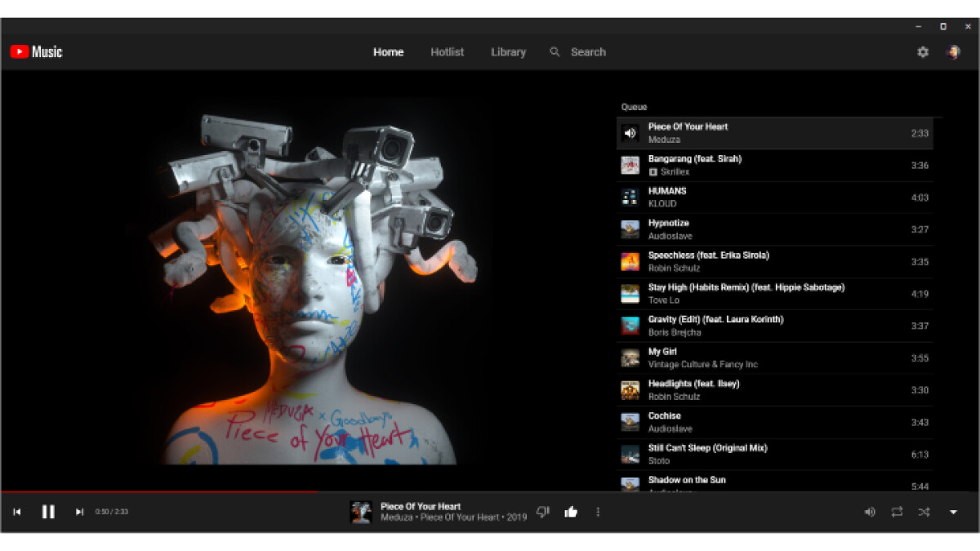Toggle the speaker icon on Piece Of Your Heart queue row

tap(630, 133)
